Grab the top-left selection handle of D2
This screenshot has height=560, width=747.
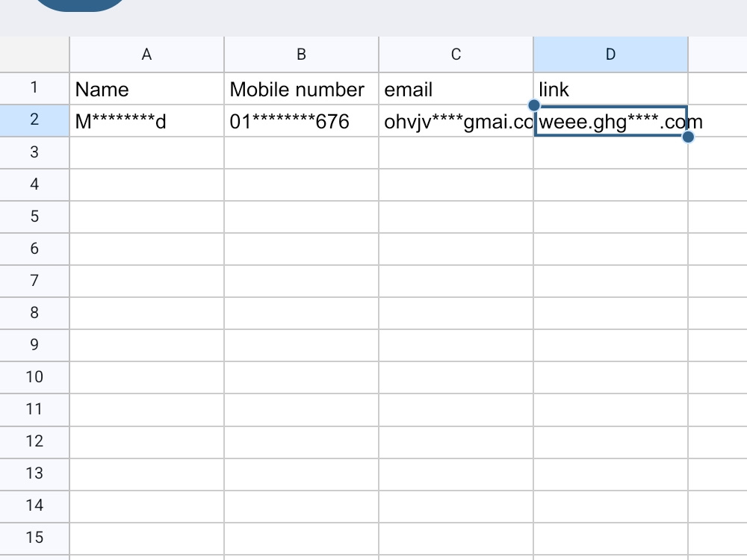[x=534, y=105]
